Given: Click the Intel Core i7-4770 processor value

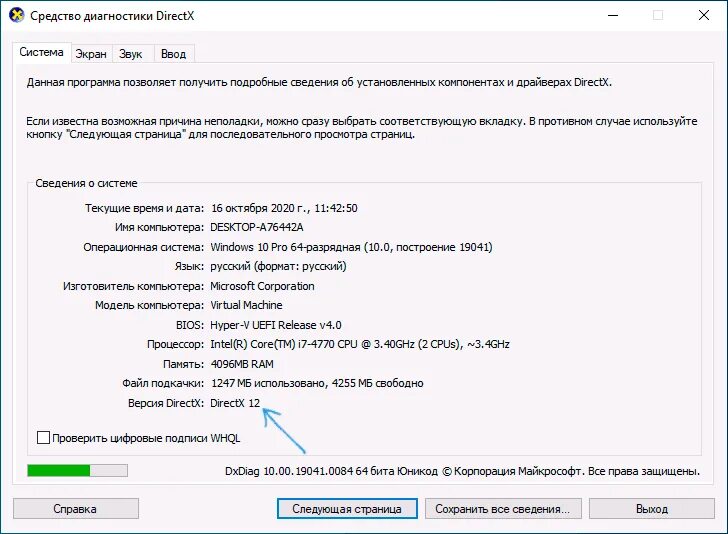Looking at the screenshot, I should [x=360, y=344].
